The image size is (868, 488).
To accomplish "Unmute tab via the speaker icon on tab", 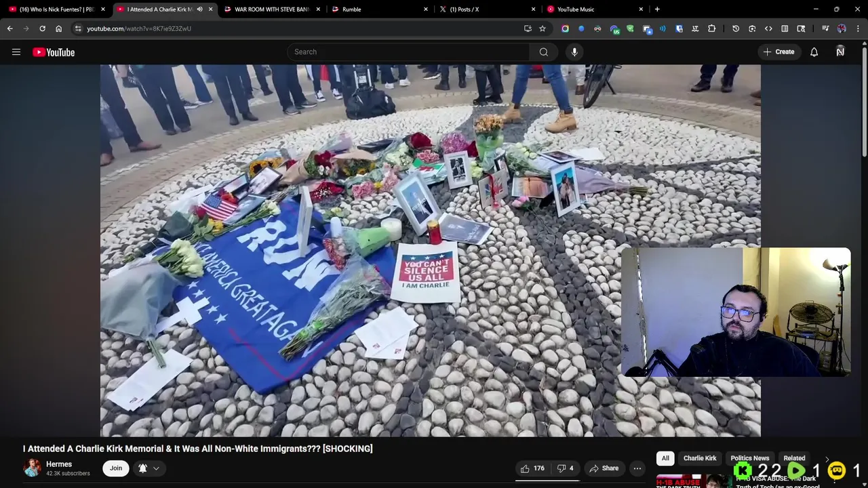I will click(x=199, y=9).
